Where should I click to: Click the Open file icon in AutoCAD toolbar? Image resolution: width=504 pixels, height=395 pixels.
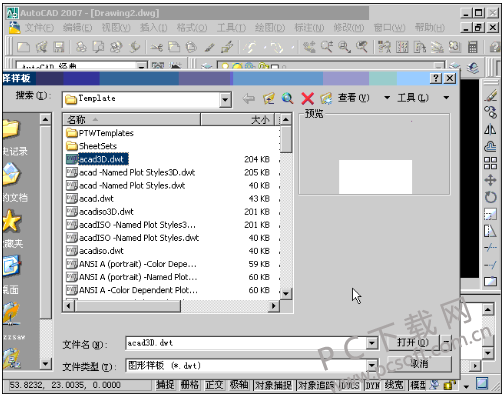(x=41, y=47)
